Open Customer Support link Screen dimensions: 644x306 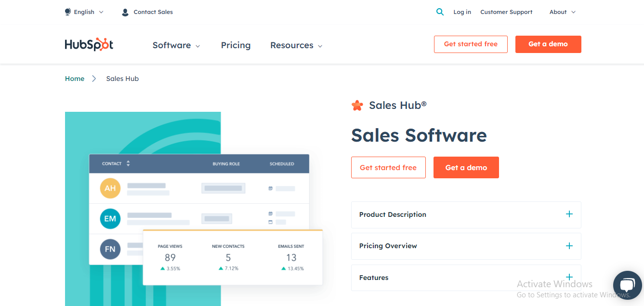tap(506, 12)
